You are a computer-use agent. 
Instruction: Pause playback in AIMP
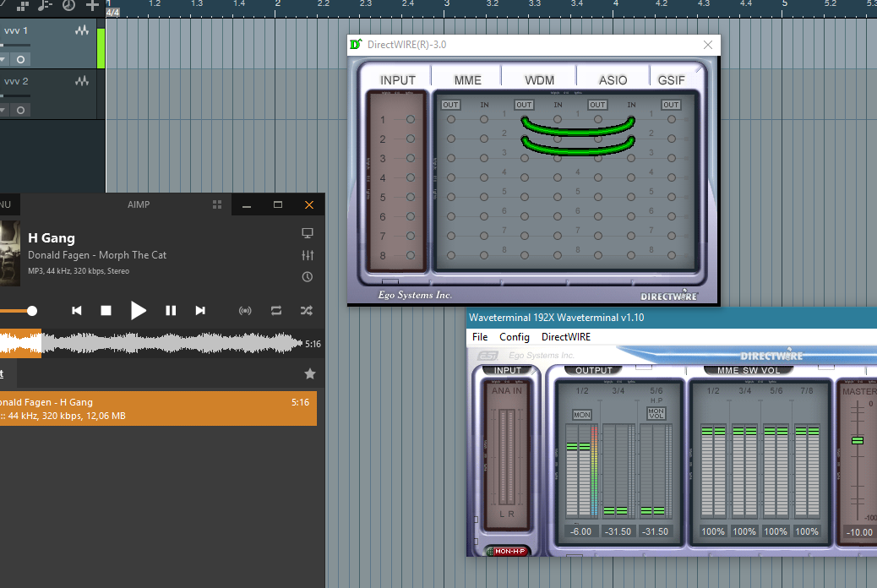(x=171, y=311)
